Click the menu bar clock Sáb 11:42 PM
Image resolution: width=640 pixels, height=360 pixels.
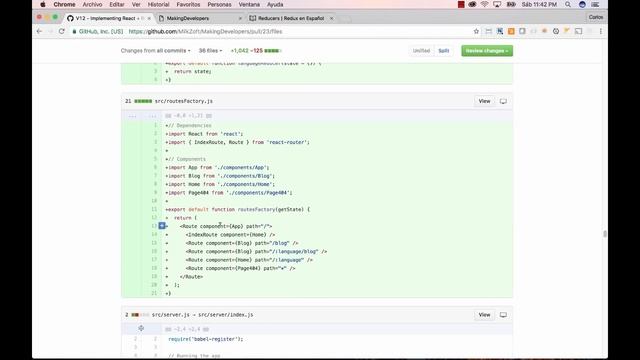tap(539, 4)
